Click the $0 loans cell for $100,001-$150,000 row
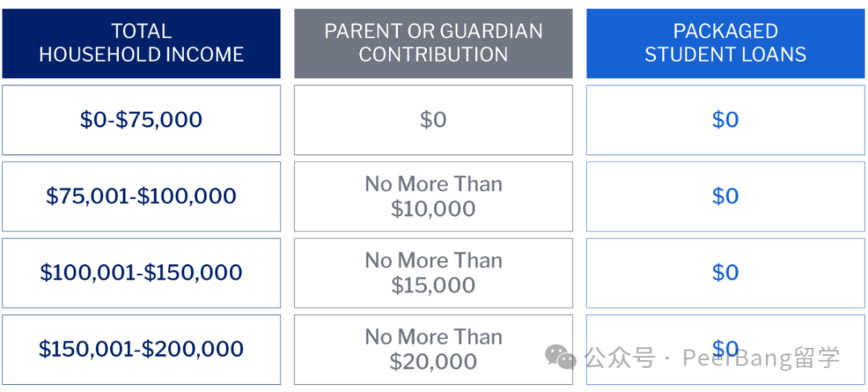Viewport: 868px width, 392px height. tap(725, 272)
